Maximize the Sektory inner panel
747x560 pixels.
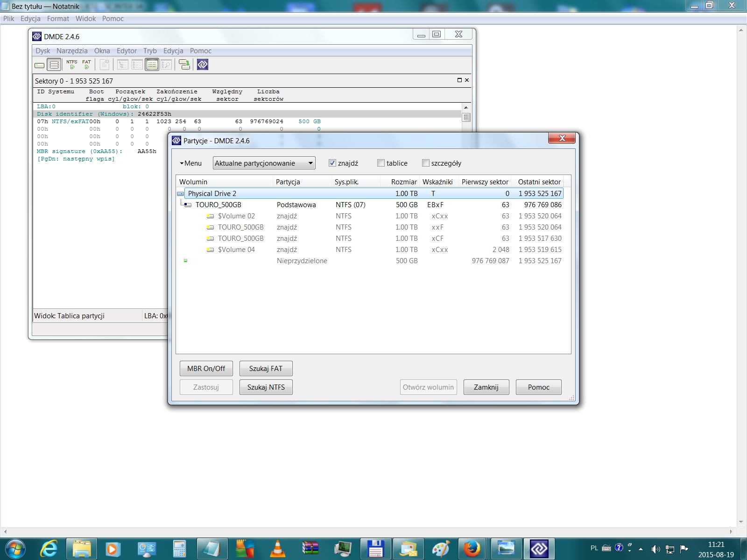point(459,80)
